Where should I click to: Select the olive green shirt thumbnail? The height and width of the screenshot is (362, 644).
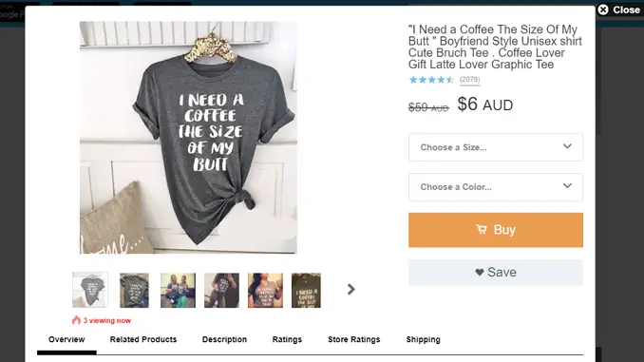[134, 290]
